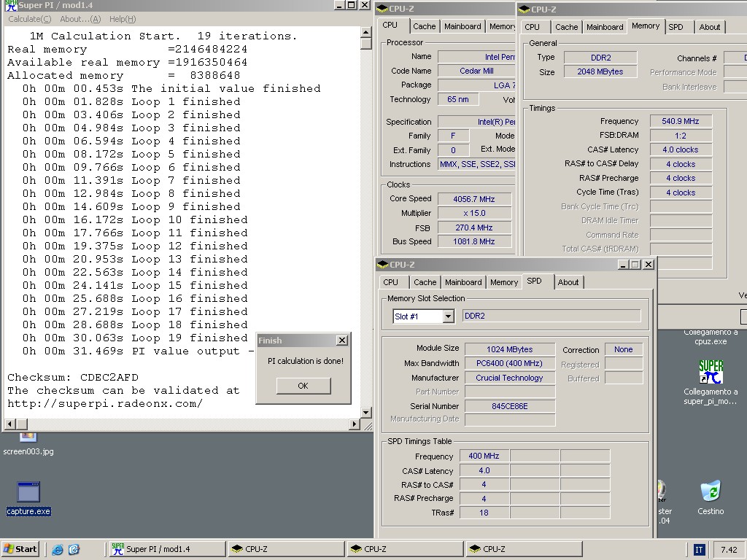Select the screen003.jpg desktop icon
This screenshot has height=560, width=747.
point(28,445)
